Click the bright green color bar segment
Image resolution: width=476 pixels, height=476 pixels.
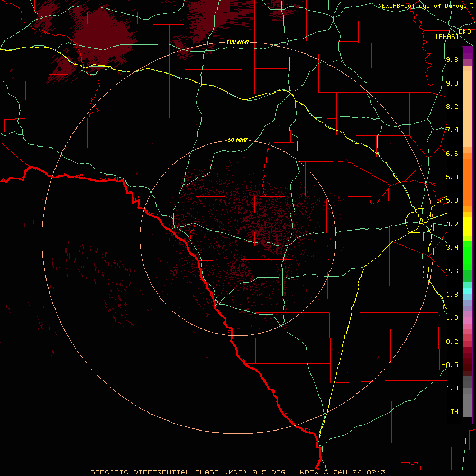pyautogui.click(x=467, y=255)
